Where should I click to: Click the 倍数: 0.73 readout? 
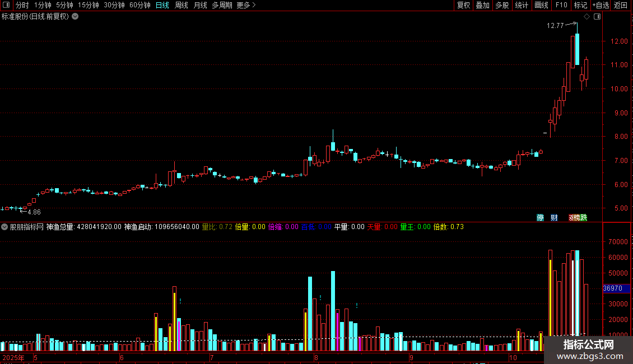pos(449,227)
